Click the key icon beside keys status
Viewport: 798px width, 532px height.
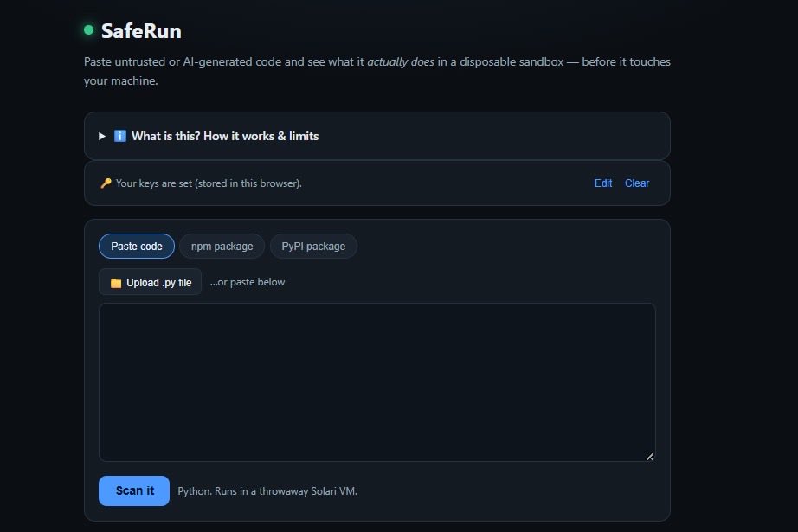tap(106, 183)
